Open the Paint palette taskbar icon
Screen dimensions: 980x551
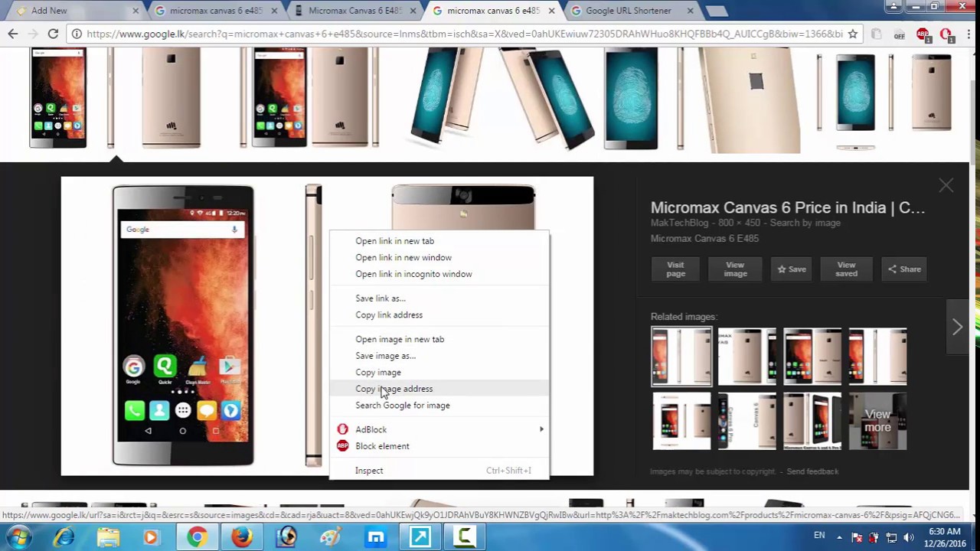coord(331,537)
